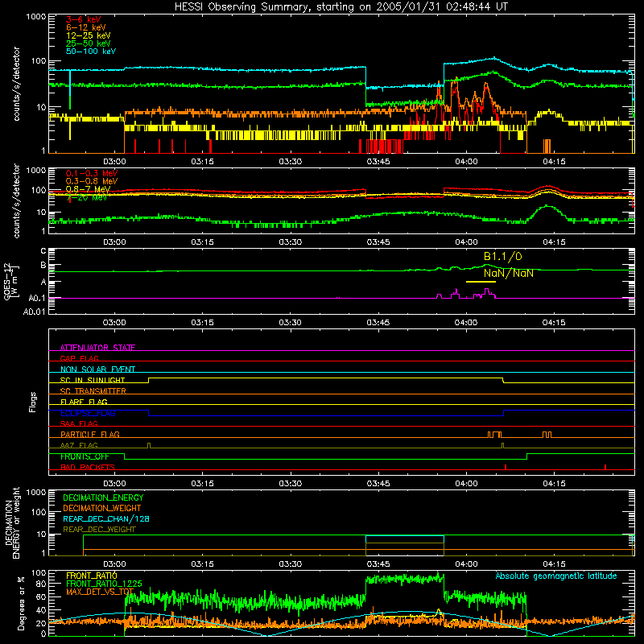
Task: Click the SC_IN_SUNLIGHT flag label
Action: [93, 380]
